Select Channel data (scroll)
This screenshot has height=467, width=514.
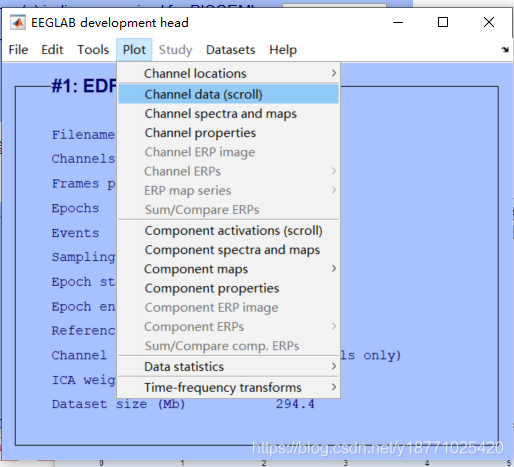click(x=229, y=94)
